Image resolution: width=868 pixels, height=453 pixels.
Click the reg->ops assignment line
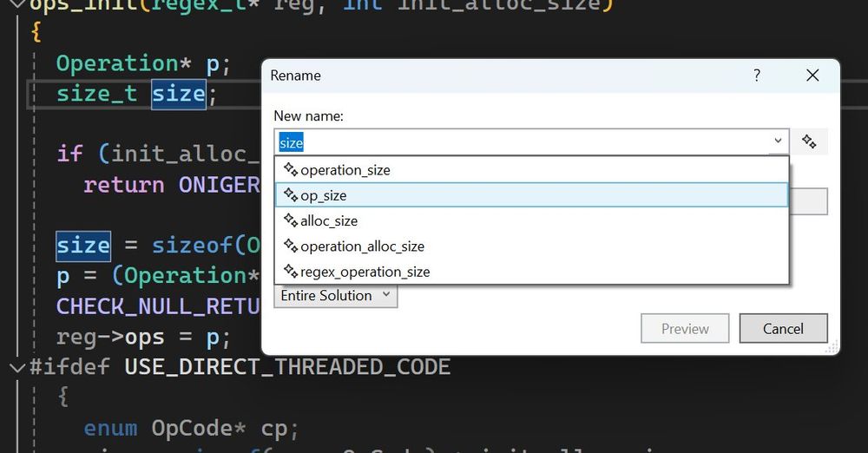tap(143, 338)
